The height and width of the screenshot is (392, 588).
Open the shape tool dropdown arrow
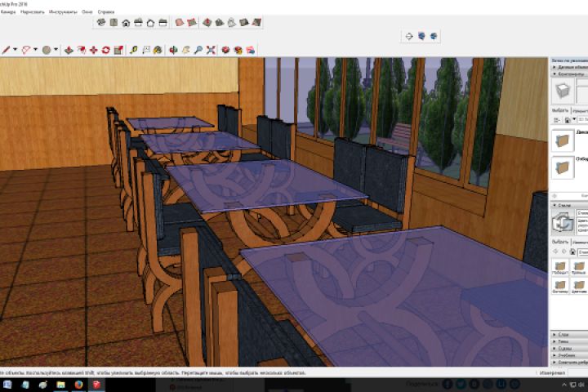[x=56, y=50]
